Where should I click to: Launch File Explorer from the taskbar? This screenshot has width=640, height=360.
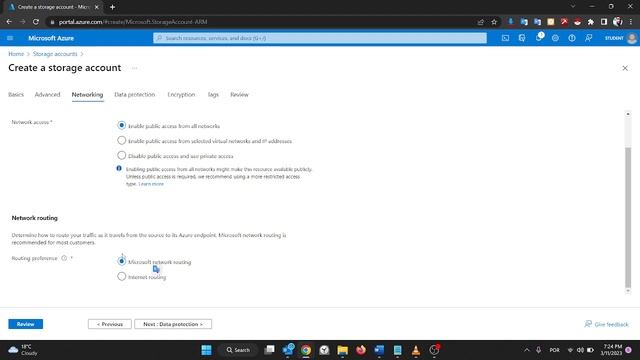(x=342, y=350)
